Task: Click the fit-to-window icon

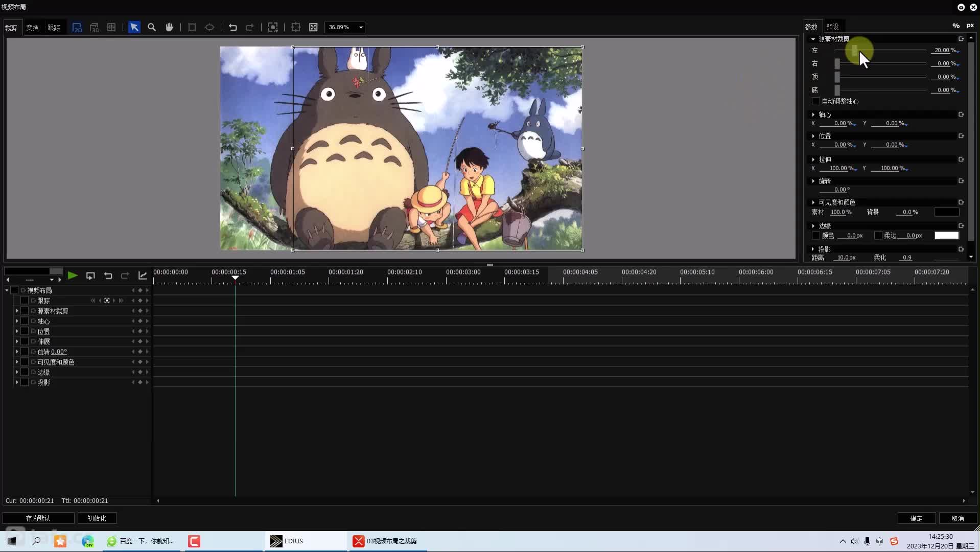Action: coord(313,28)
